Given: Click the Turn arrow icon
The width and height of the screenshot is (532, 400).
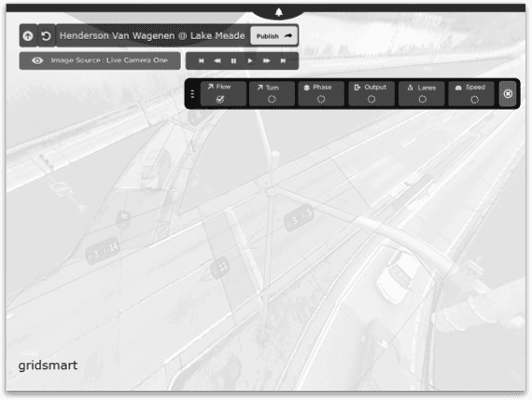Looking at the screenshot, I should (259, 88).
